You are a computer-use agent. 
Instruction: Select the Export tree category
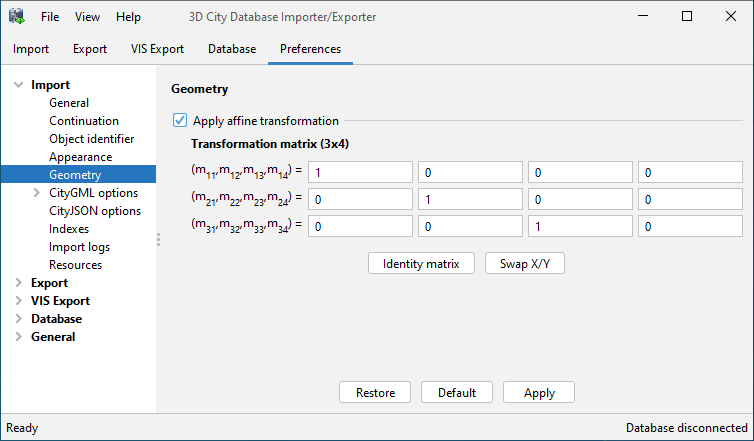coord(49,283)
